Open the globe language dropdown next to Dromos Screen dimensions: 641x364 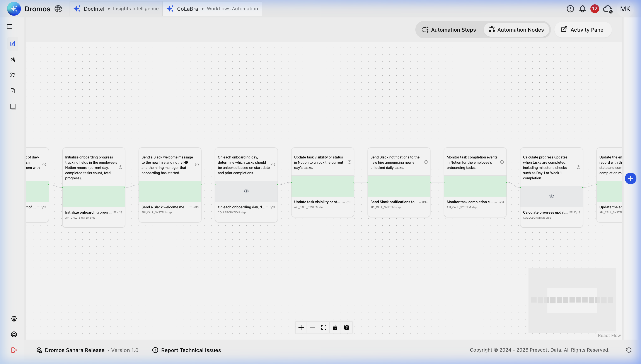click(58, 9)
